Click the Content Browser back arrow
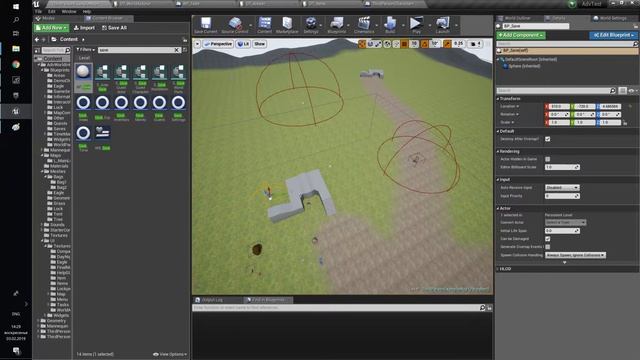Screen dimensions: 640x360 pos(37,40)
